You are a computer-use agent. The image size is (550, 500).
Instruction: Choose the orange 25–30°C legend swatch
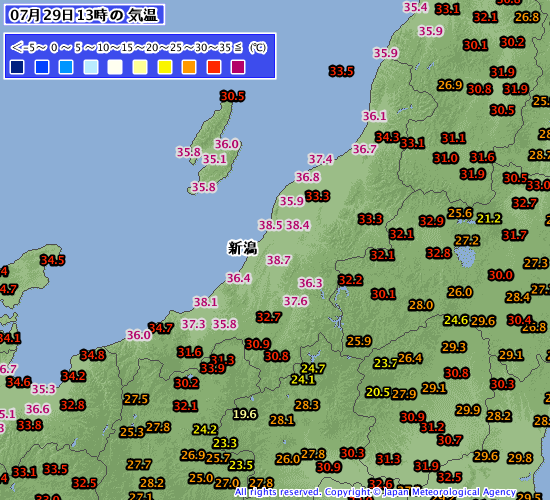coord(189,67)
